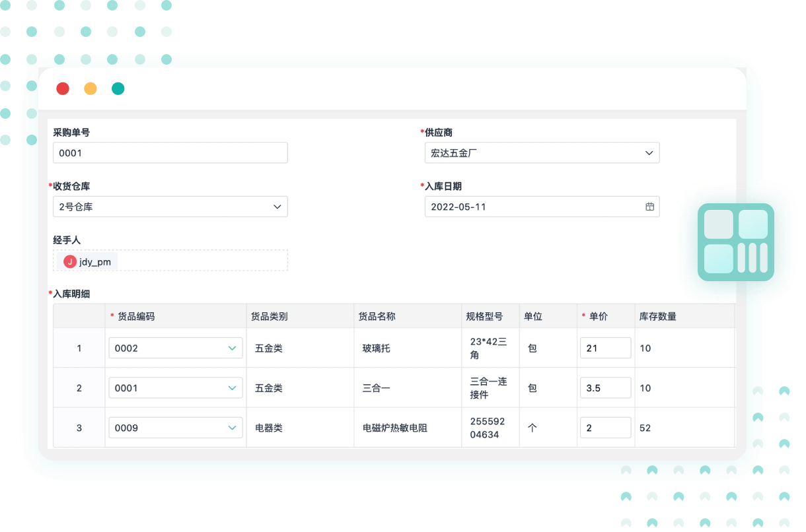The width and height of the screenshot is (806, 532).
Task: Click the 规格型号 column header
Action: point(490,316)
